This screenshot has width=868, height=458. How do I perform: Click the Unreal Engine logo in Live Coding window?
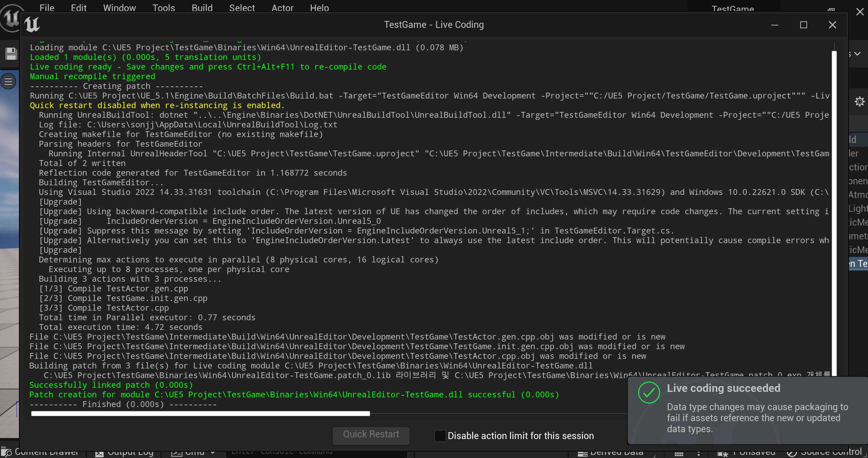[32, 24]
